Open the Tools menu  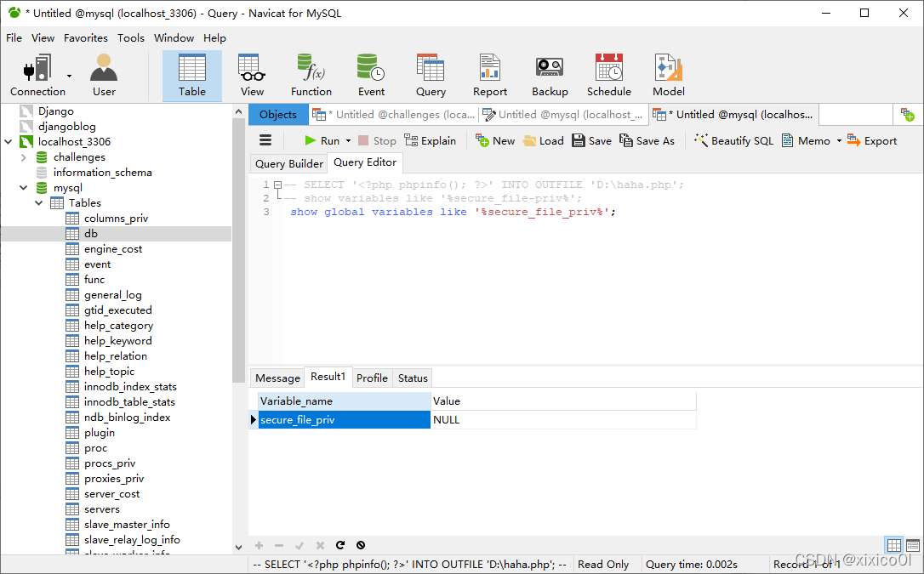[x=131, y=37]
